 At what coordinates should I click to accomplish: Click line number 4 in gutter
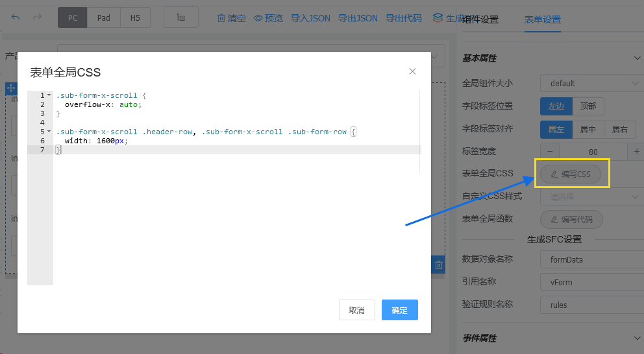(42, 123)
